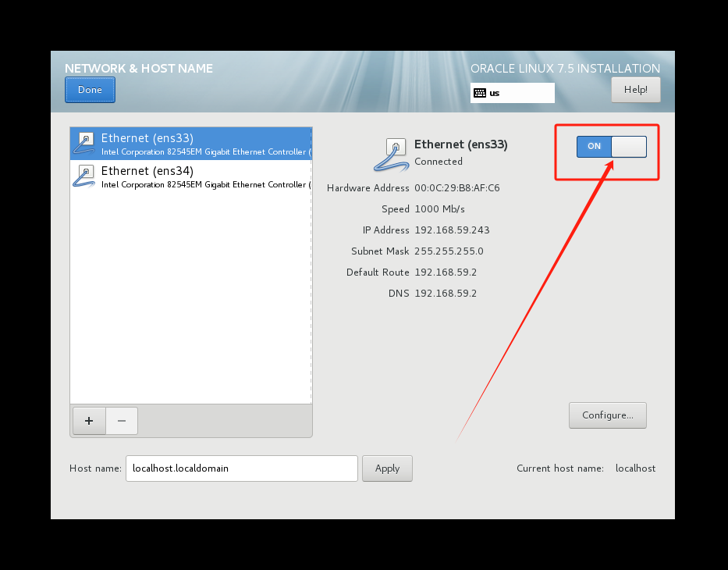The height and width of the screenshot is (570, 728).
Task: Open Configure dialog for ens33
Action: pyautogui.click(x=607, y=415)
